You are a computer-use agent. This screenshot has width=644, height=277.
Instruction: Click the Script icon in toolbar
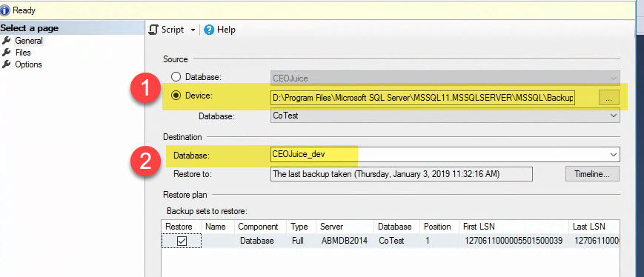153,30
